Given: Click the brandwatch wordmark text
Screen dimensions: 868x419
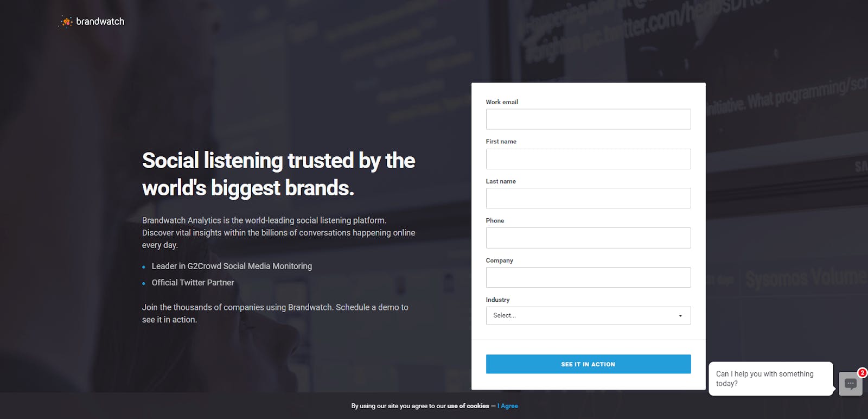Looking at the screenshot, I should tap(100, 22).
